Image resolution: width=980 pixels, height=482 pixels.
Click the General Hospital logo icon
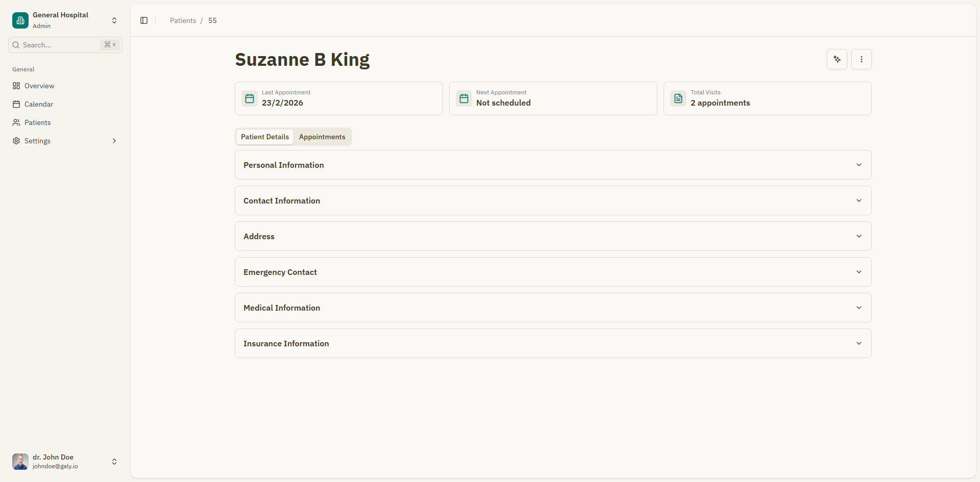20,20
